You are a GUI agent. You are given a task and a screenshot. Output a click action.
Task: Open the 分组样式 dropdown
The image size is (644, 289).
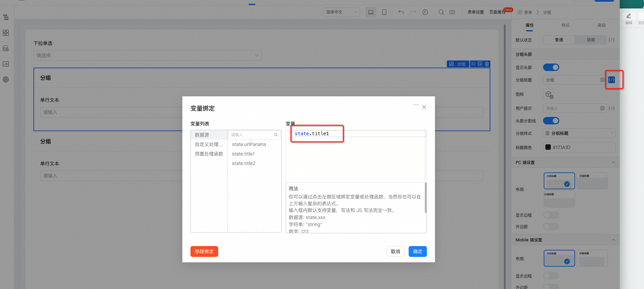point(579,133)
